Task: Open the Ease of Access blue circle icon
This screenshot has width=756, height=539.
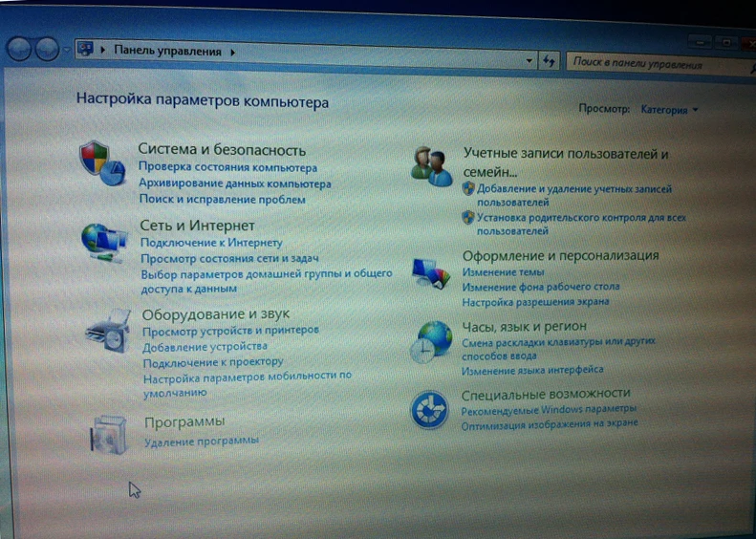Action: 429,410
